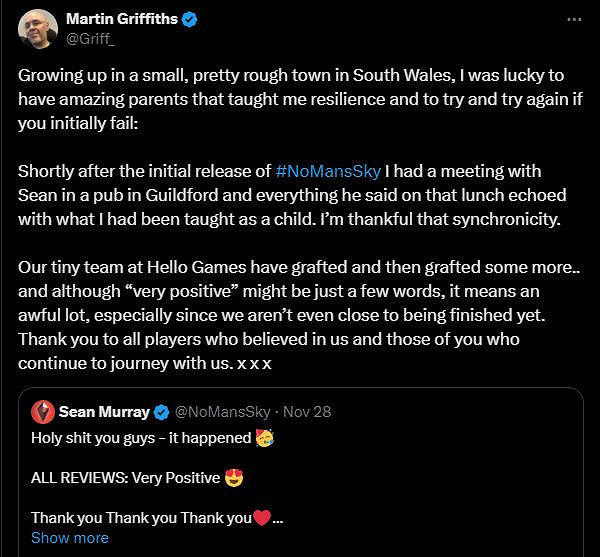The height and width of the screenshot is (557, 600).
Task: Click verified badge next to Sean Murray
Action: point(162,411)
